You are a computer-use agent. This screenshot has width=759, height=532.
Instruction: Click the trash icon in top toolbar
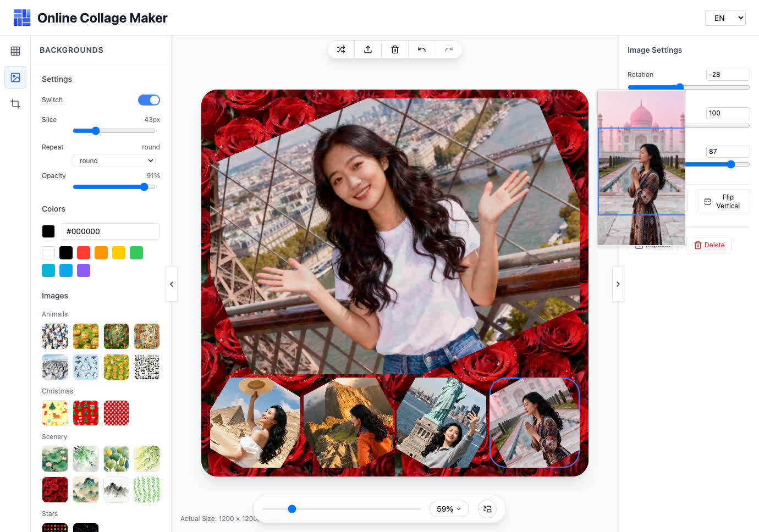(x=395, y=49)
